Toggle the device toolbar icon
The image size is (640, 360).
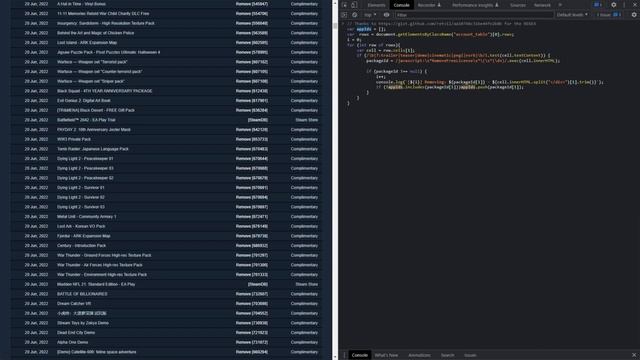pyautogui.click(x=354, y=5)
